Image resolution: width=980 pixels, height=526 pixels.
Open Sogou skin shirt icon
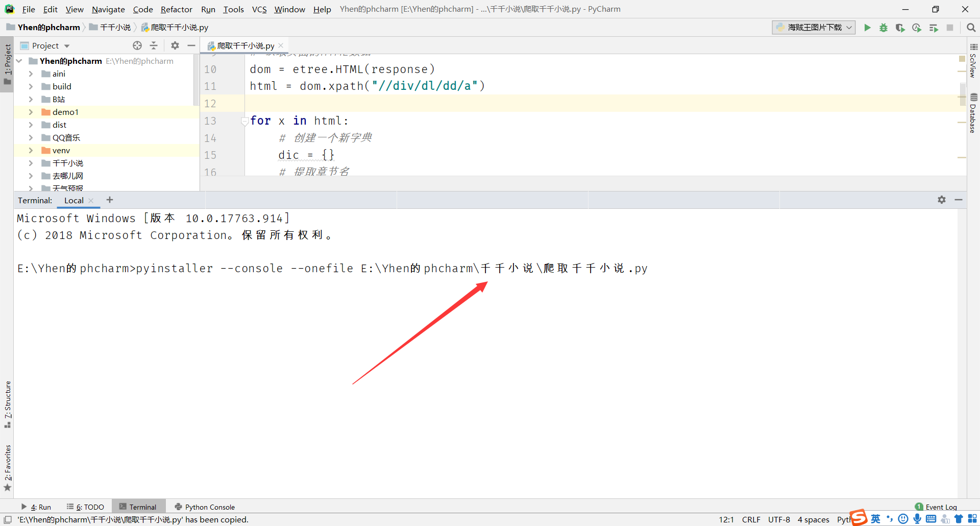click(x=959, y=519)
